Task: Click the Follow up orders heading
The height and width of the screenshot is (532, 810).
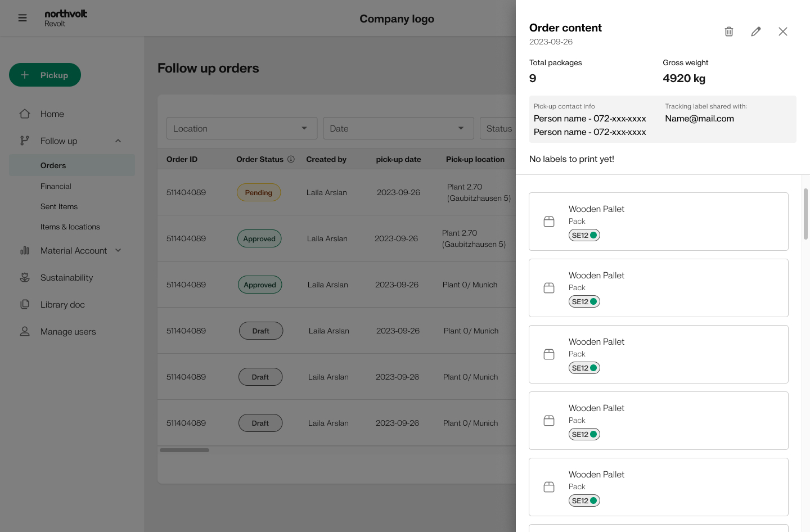Action: [208, 68]
